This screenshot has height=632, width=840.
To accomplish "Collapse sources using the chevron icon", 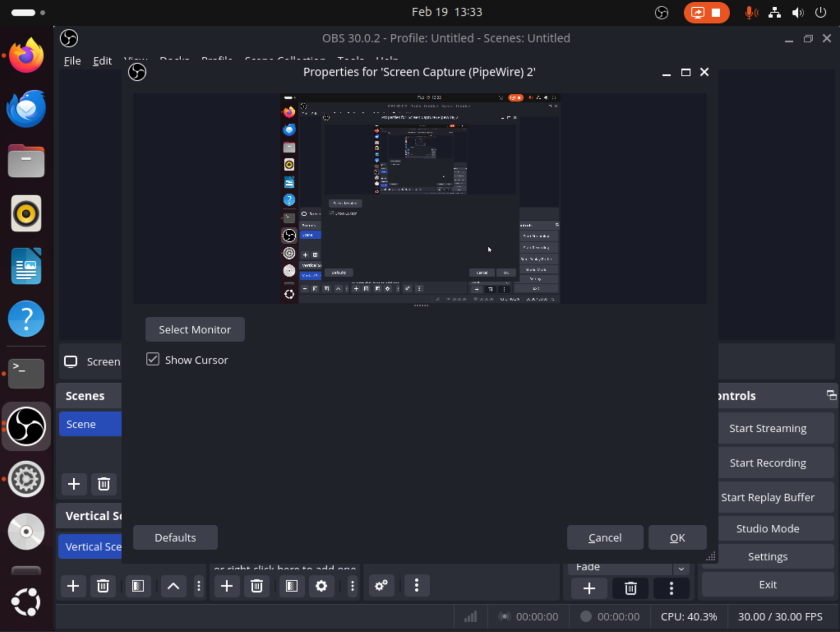I will click(x=173, y=585).
